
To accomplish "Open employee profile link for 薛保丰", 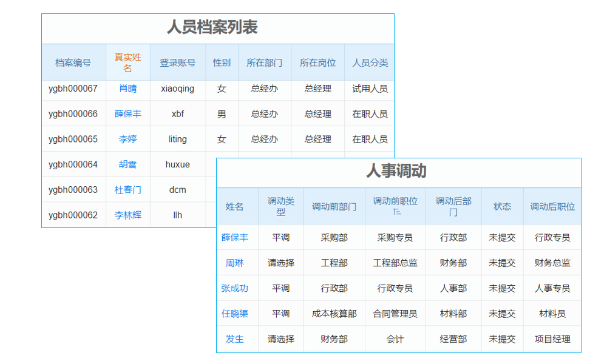I will [x=127, y=113].
